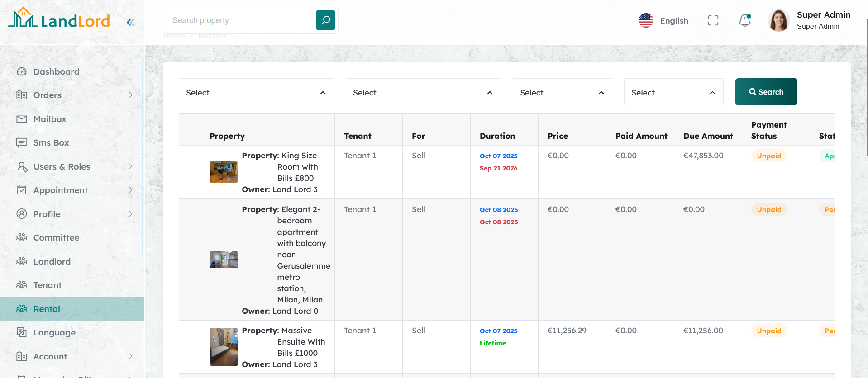The image size is (868, 378).
Task: Click in the Search property field
Action: coord(240,20)
